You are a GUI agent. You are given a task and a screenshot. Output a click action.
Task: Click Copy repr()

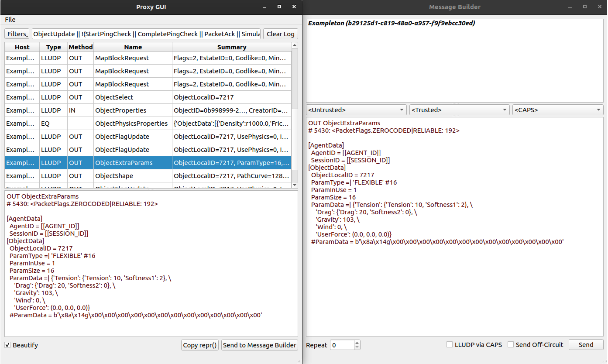pyautogui.click(x=199, y=345)
